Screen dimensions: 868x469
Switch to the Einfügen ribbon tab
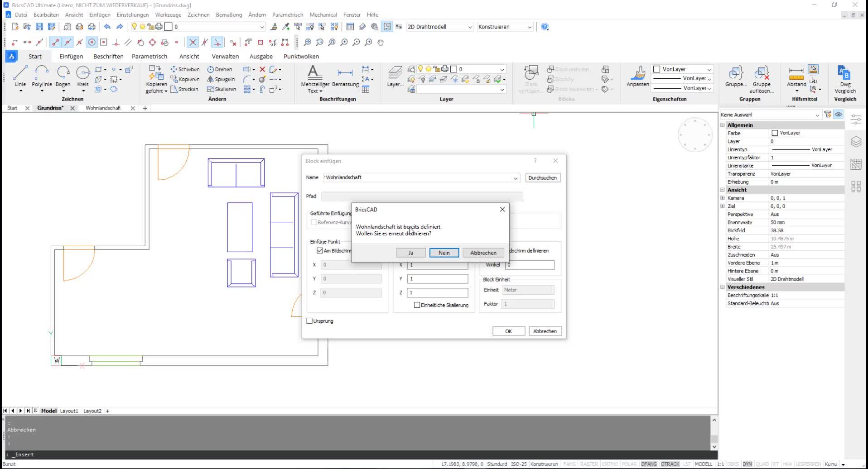click(71, 56)
